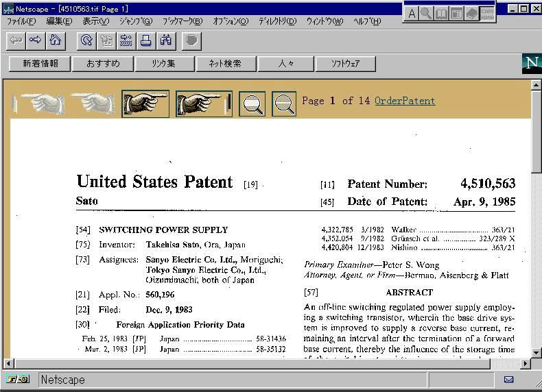
Task: Click the Home toolbar icon
Action: [55, 40]
